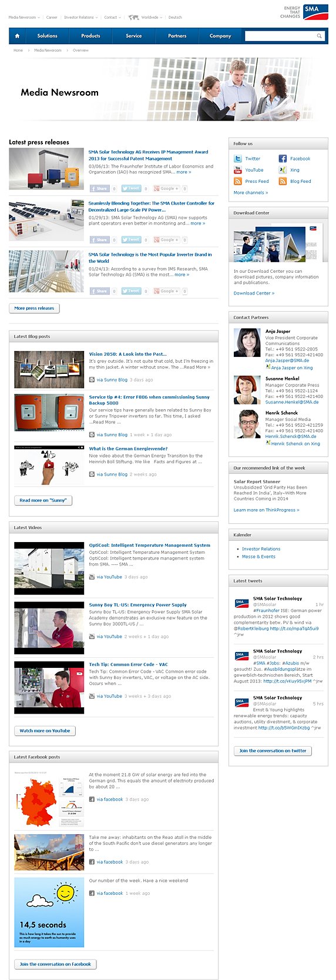Open Service tip #4 Error F806 post
Screen dimensions: 336x980
coord(149,400)
